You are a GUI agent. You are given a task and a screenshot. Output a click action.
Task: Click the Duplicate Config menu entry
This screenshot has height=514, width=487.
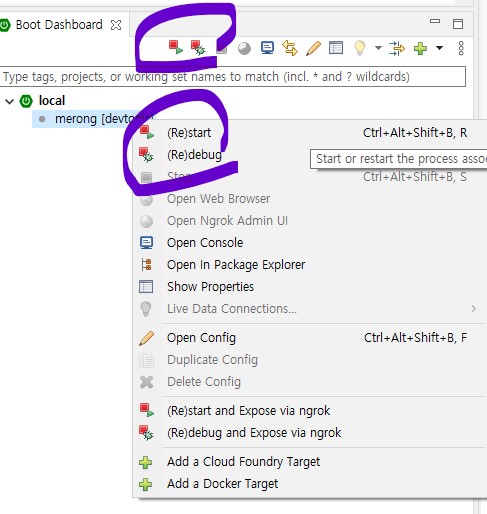[x=310, y=360]
